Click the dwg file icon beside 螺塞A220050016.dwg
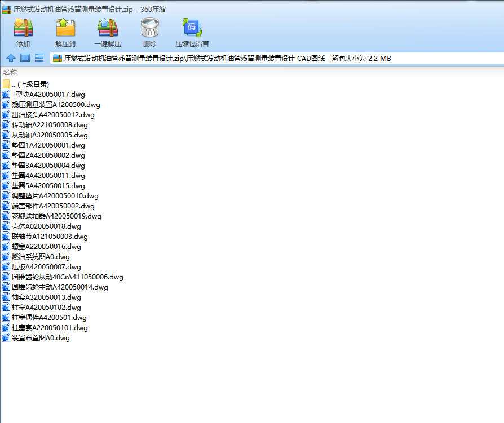 tap(6, 246)
